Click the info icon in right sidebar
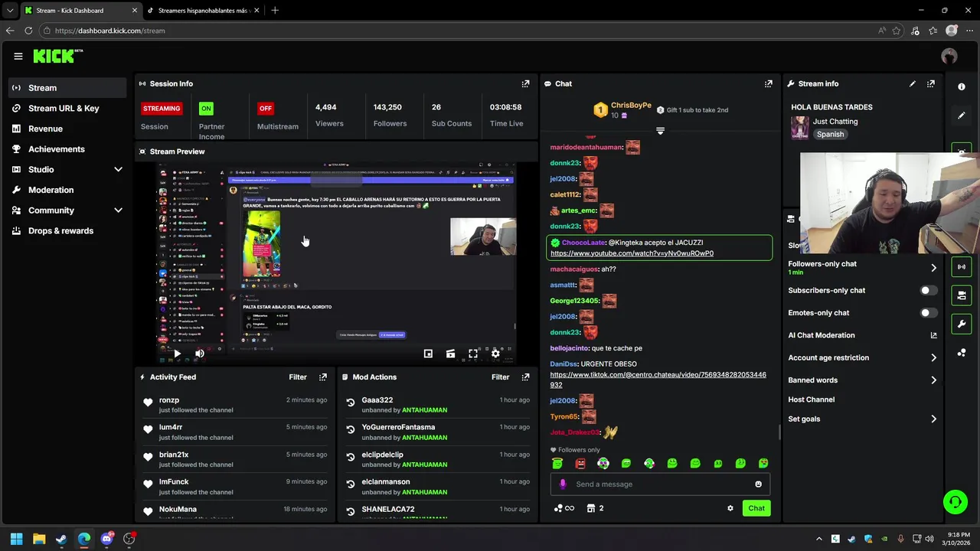This screenshot has width=980, height=551. coord(962,86)
